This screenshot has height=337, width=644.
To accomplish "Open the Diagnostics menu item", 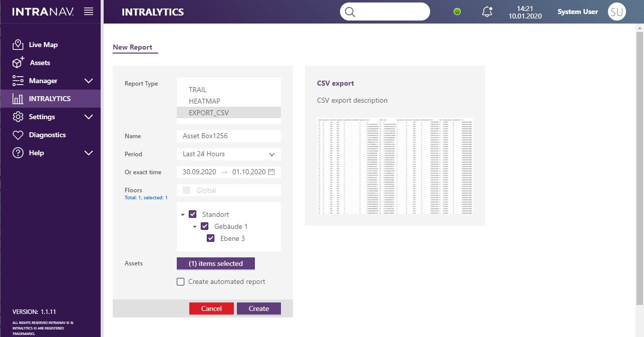I will coord(50,135).
